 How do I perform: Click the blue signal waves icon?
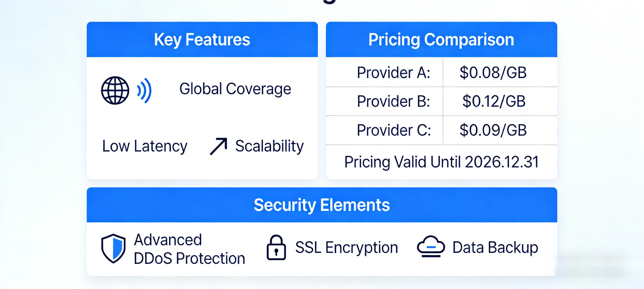(x=145, y=91)
